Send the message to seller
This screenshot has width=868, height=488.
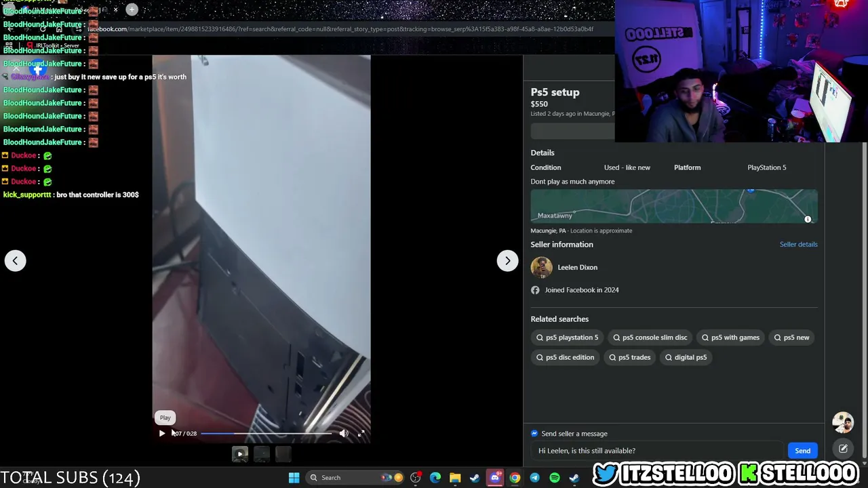802,451
